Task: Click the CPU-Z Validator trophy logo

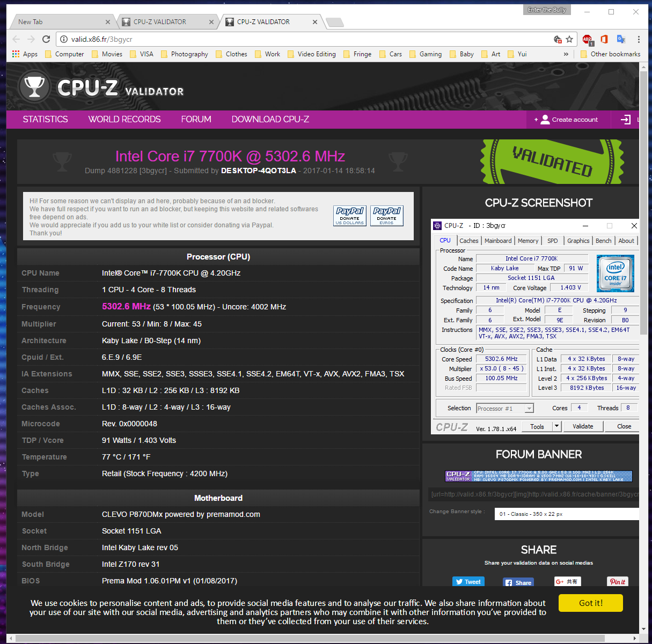Action: click(34, 86)
